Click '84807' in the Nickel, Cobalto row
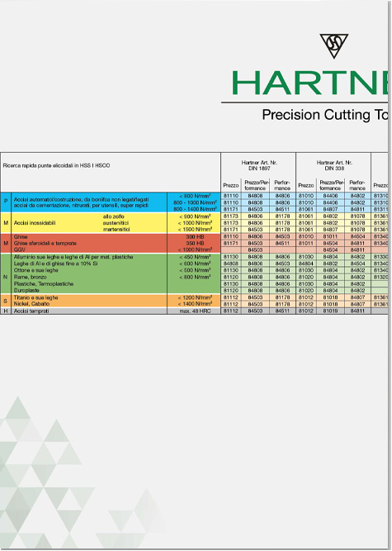The width and height of the screenshot is (392, 551). pyautogui.click(x=357, y=304)
